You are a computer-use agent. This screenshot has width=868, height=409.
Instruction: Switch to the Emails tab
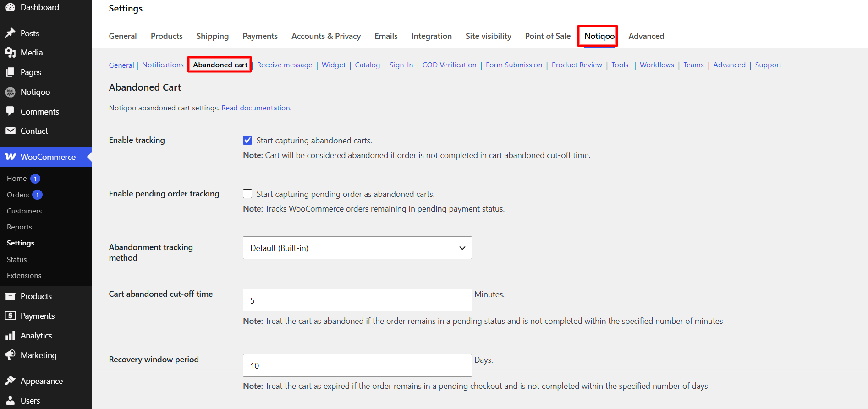coord(386,36)
